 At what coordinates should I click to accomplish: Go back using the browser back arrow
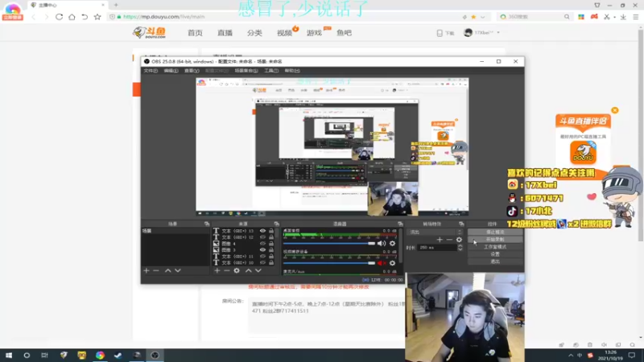tap(34, 17)
